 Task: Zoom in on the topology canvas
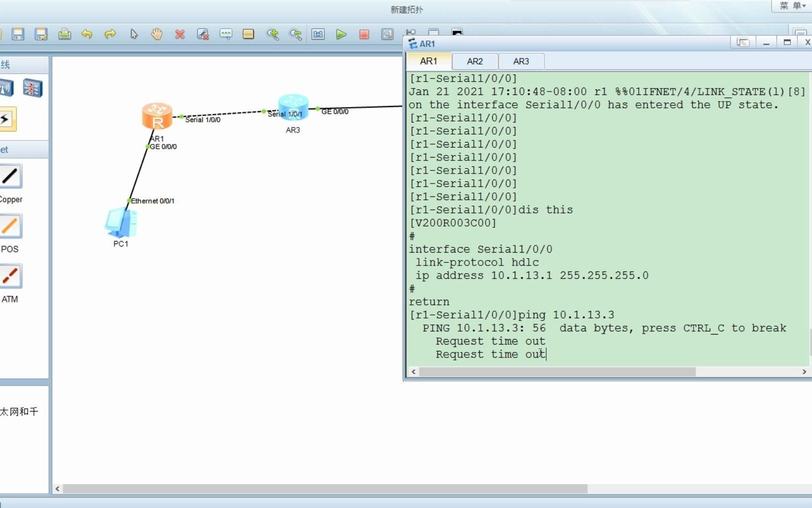coord(272,34)
